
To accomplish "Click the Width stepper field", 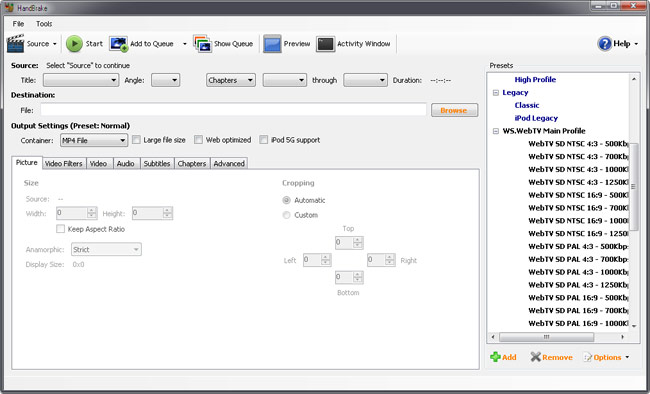I will [x=76, y=213].
